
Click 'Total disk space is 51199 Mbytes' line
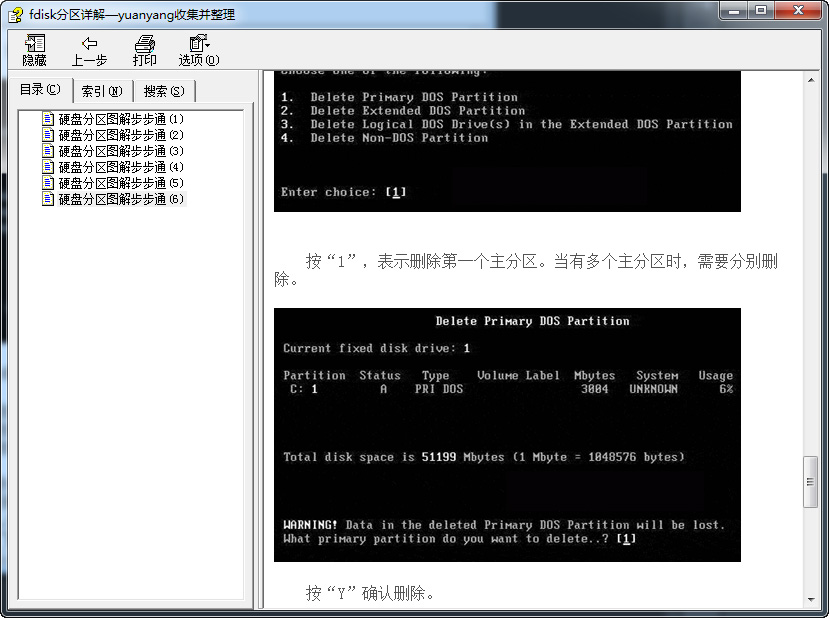click(484, 457)
